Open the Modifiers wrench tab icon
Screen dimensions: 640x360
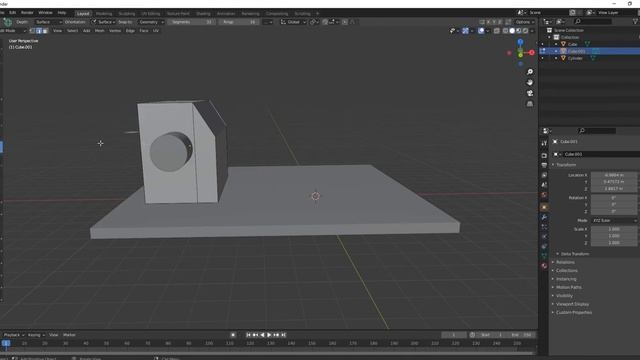coord(544,217)
